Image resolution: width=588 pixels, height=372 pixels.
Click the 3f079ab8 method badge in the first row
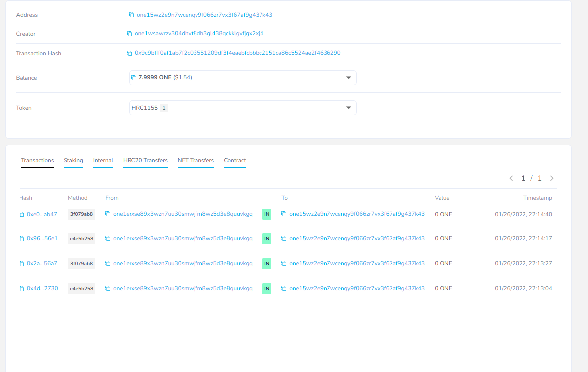81,214
